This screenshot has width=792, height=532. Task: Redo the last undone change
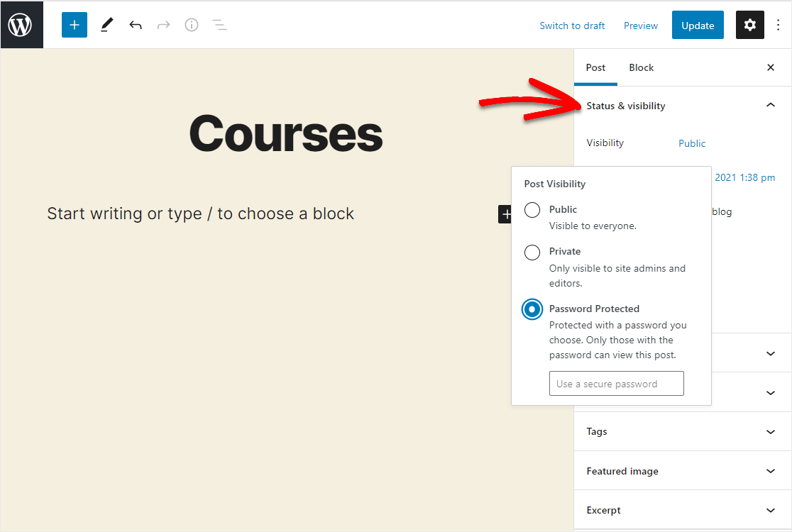coord(163,25)
